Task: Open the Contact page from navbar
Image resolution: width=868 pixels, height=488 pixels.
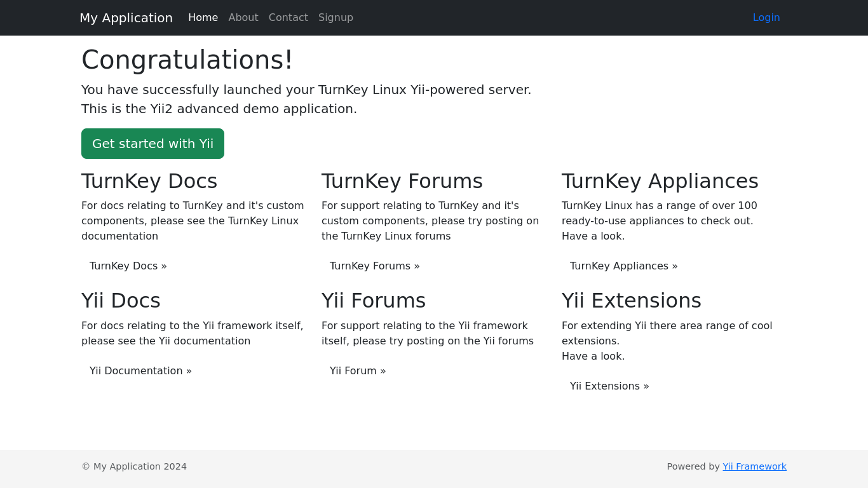Action: [x=288, y=18]
